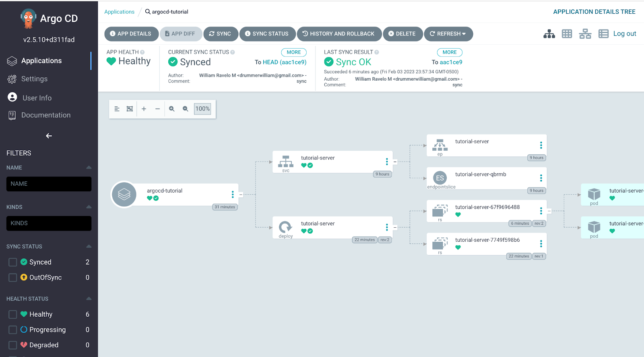644x357 pixels.
Task: Focus the NAME filter input
Action: 49,184
